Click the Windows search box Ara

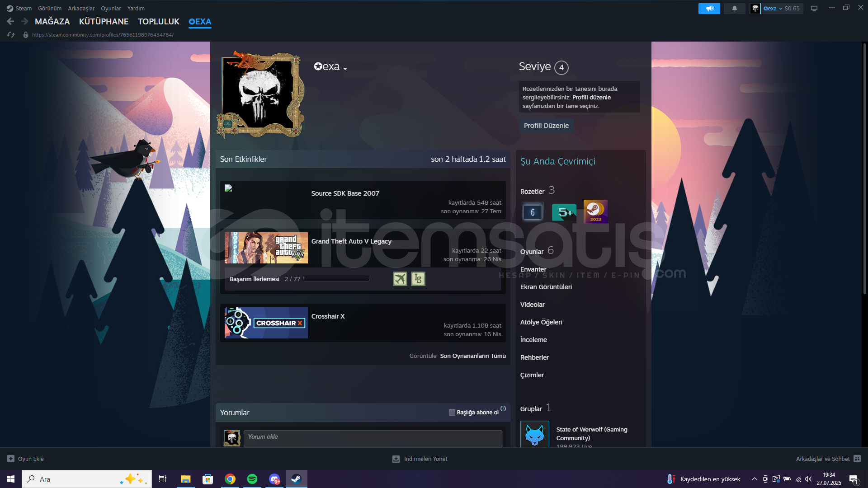(87, 479)
